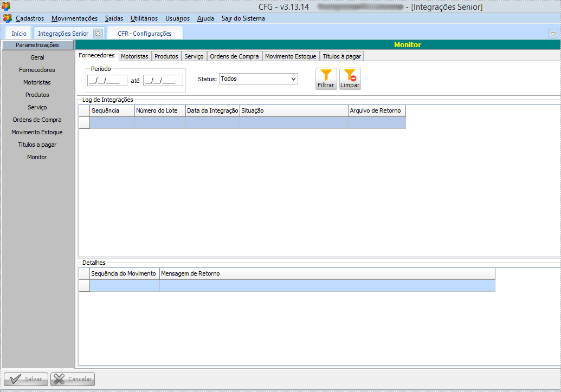Screen dimensions: 561x392
Task: Click the Arquivo de Retorno column header
Action: click(x=377, y=111)
